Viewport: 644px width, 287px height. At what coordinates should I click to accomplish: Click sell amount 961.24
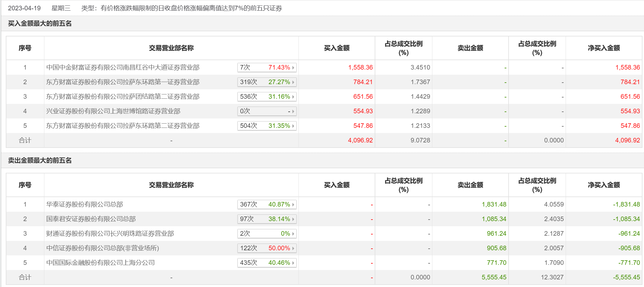[x=496, y=234]
